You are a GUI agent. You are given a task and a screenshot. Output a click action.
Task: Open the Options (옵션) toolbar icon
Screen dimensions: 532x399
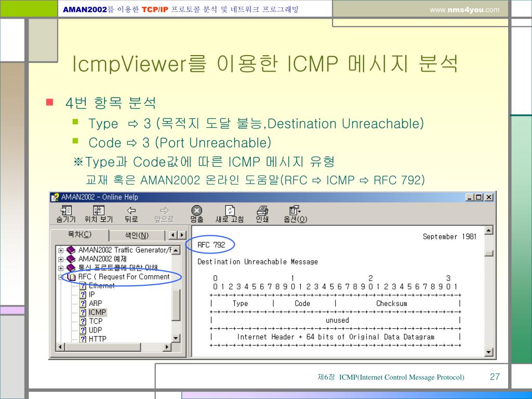point(295,210)
